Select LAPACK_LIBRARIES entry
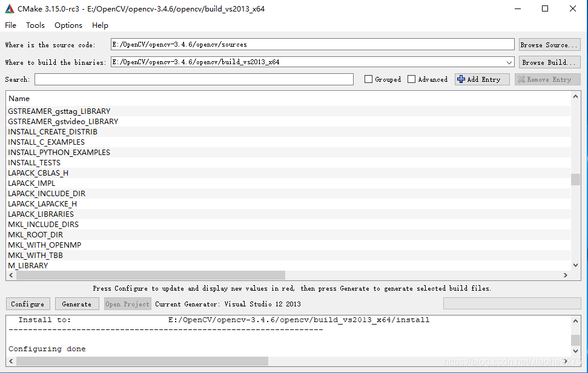The height and width of the screenshot is (373, 588). [289, 214]
